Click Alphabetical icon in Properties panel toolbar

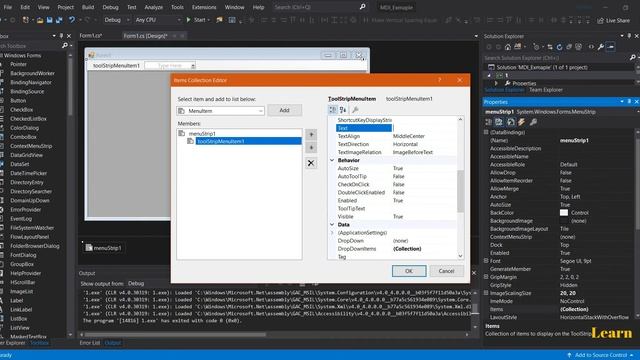click(x=499, y=122)
